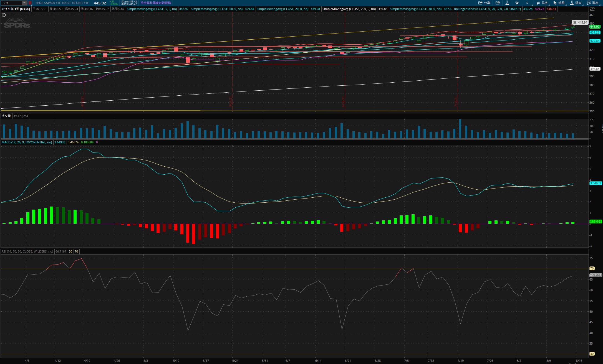The height and width of the screenshot is (364, 603).
Task: Click SimpleMovingAvg (CLOSE, 5, 0, no) label
Action: point(152,9)
